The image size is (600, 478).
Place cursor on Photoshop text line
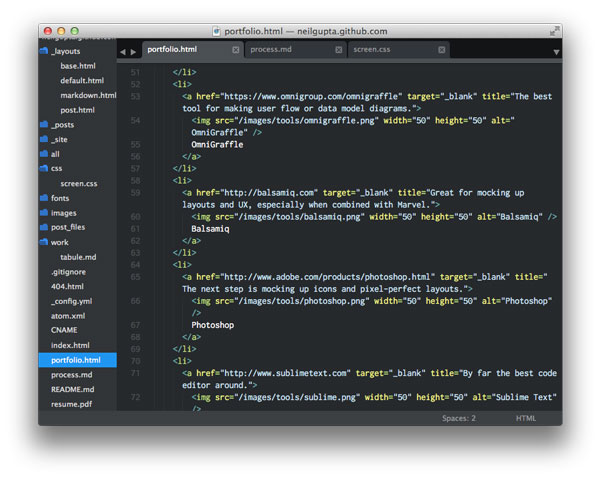click(x=212, y=325)
